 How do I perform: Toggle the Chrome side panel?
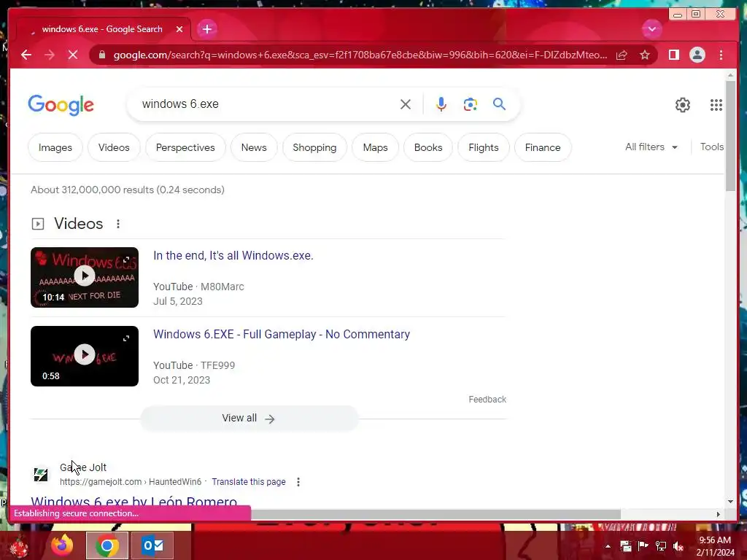[673, 55]
